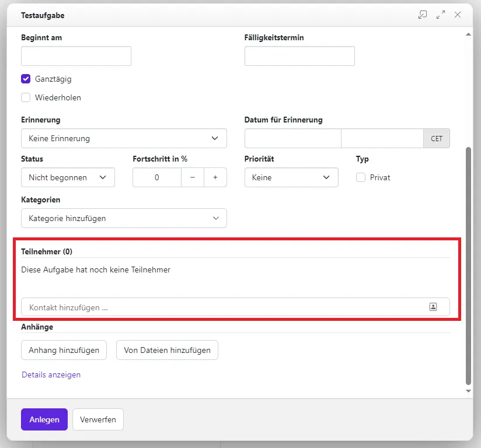Image resolution: width=481 pixels, height=448 pixels.
Task: Enable the Wiederholen checkbox
Action: [26, 97]
